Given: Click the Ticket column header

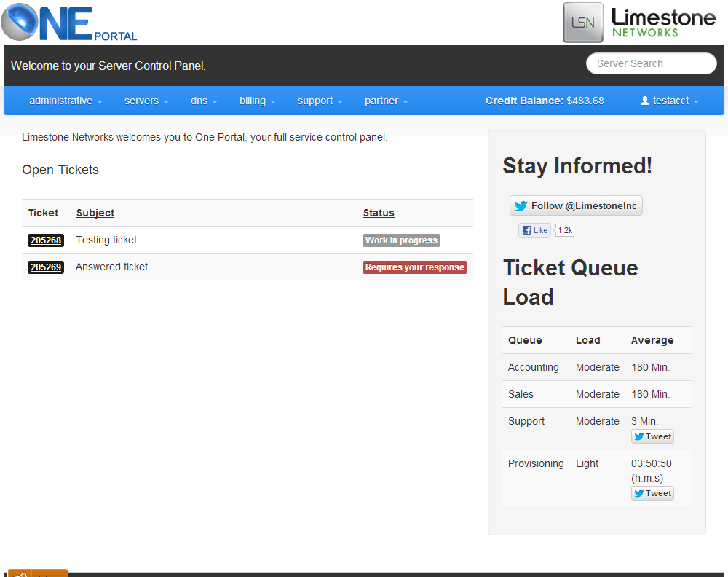Looking at the screenshot, I should click(x=43, y=213).
